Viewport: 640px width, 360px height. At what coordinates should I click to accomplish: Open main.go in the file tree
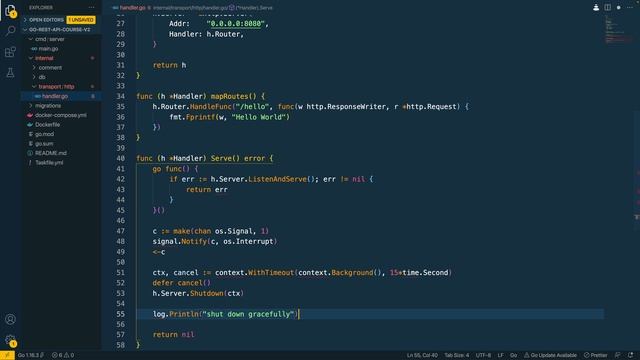click(x=49, y=49)
